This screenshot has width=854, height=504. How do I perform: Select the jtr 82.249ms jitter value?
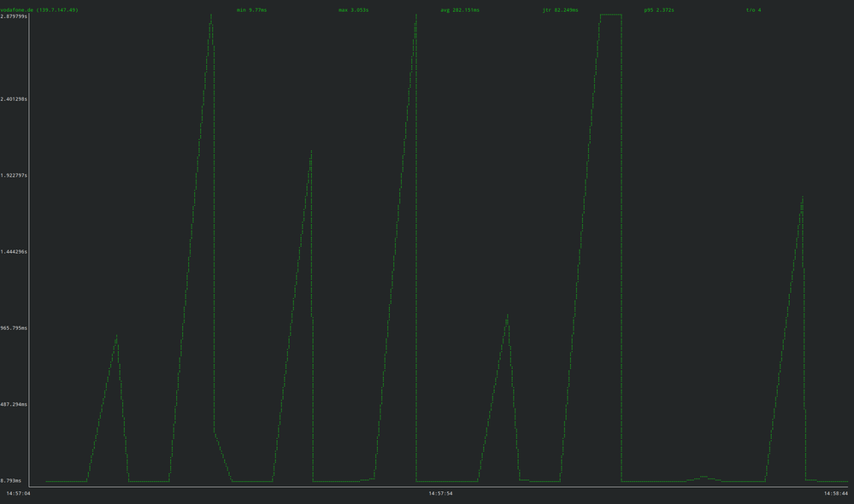click(560, 9)
